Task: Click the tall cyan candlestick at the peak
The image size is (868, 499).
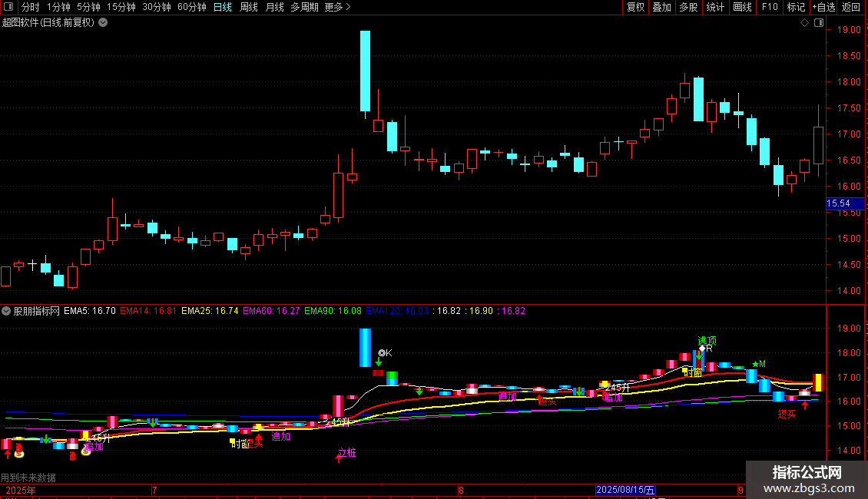Action: point(366,71)
